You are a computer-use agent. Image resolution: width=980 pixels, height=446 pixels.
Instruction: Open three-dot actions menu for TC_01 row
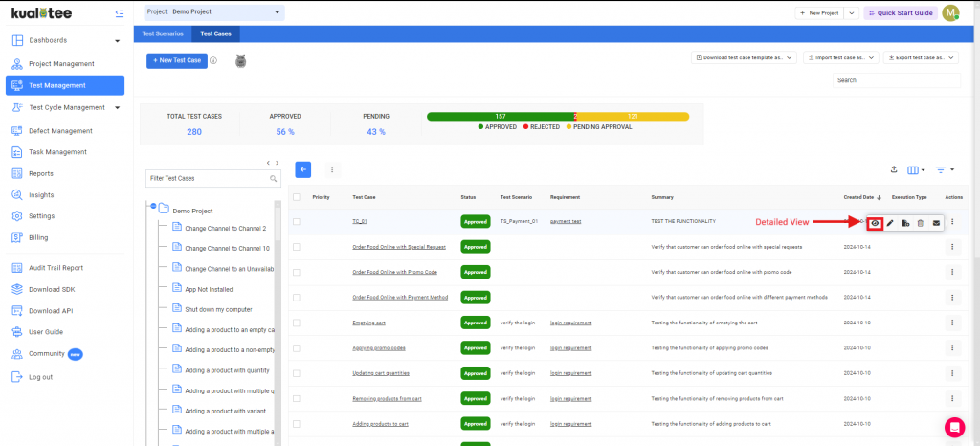(x=952, y=222)
